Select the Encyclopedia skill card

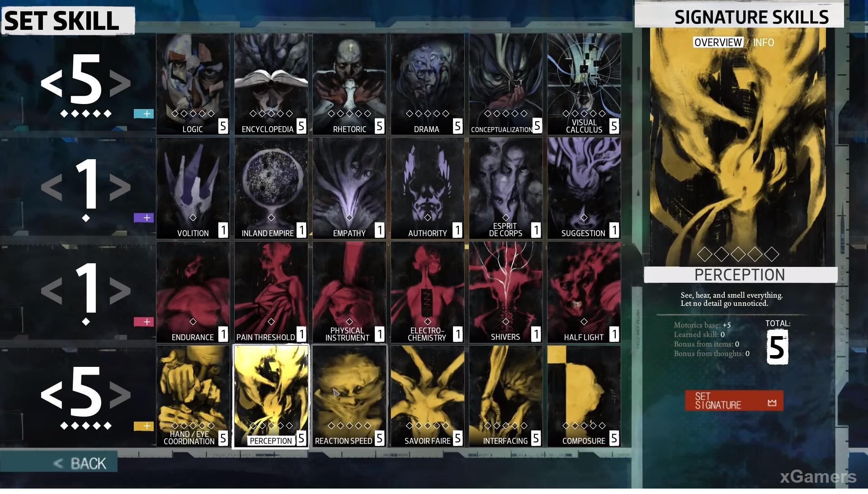click(x=271, y=84)
